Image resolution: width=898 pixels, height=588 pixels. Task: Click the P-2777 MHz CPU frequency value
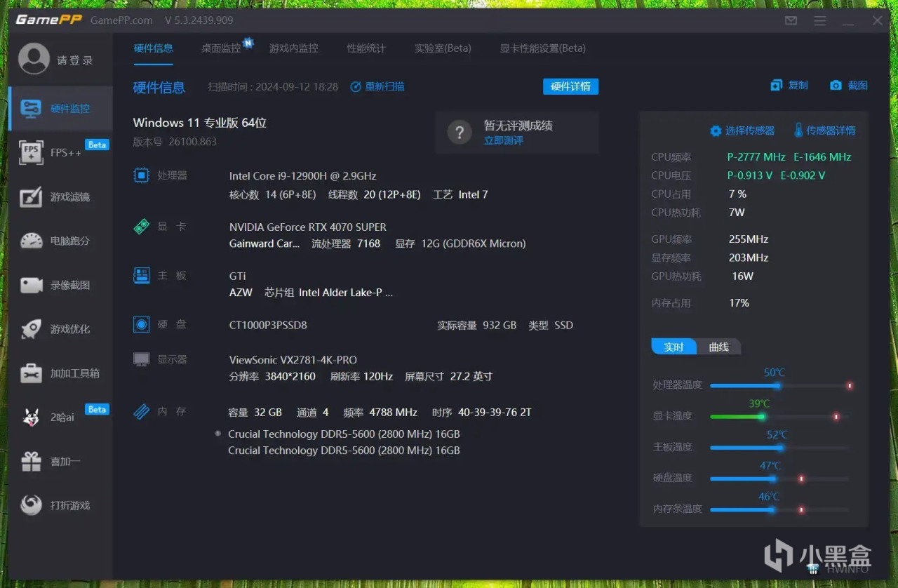[x=756, y=156]
